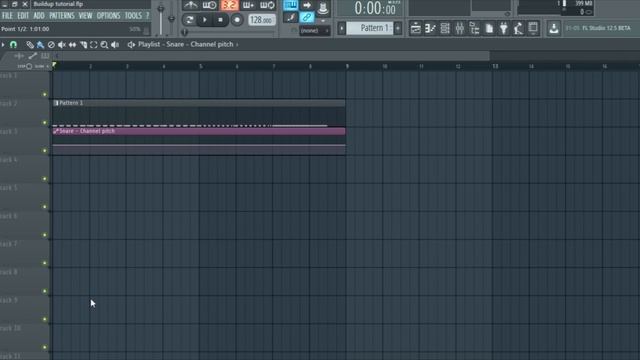Select the Paint brush tool
640x360 pixels.
(40, 44)
